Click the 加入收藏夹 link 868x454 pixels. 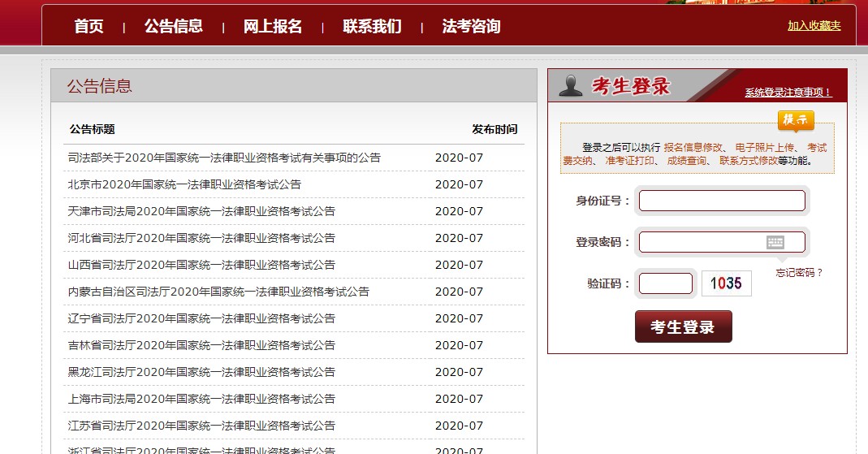click(814, 26)
